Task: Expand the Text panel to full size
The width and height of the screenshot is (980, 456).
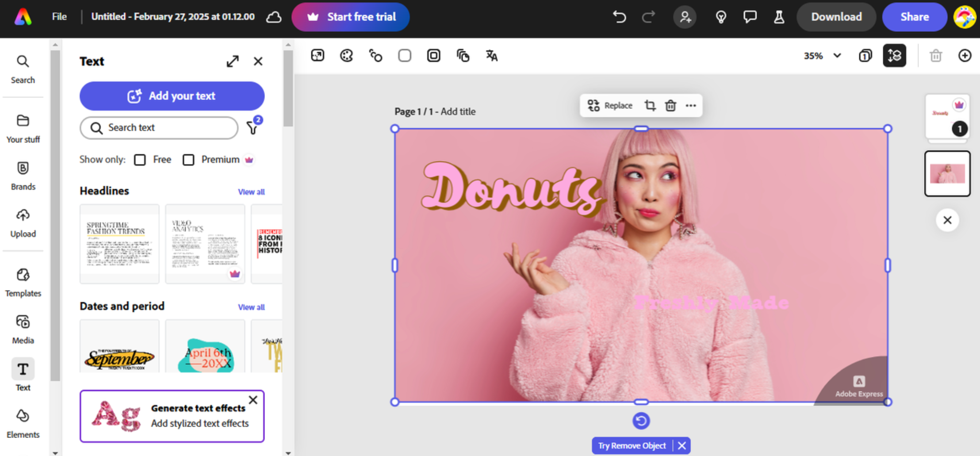Action: click(232, 61)
